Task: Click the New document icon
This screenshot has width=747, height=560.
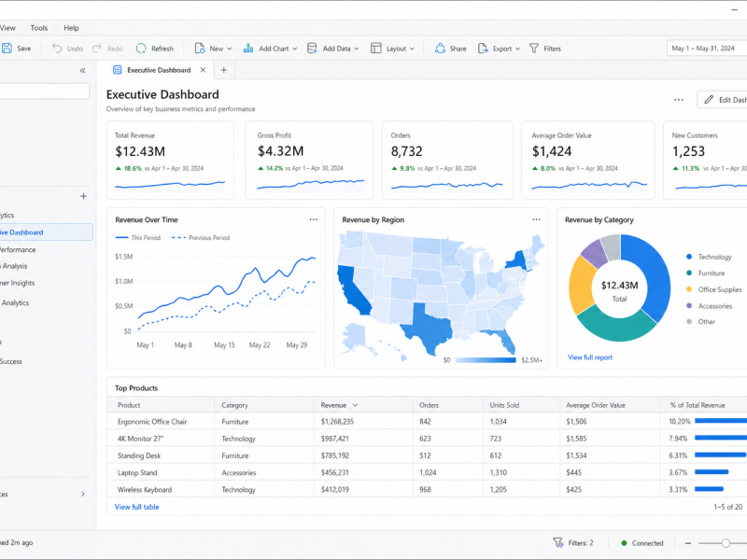Action: point(200,49)
